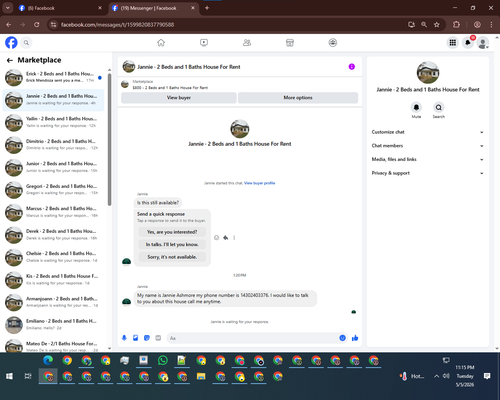
Task: Open Gregori's conversation in the list
Action: pyautogui.click(x=54, y=190)
